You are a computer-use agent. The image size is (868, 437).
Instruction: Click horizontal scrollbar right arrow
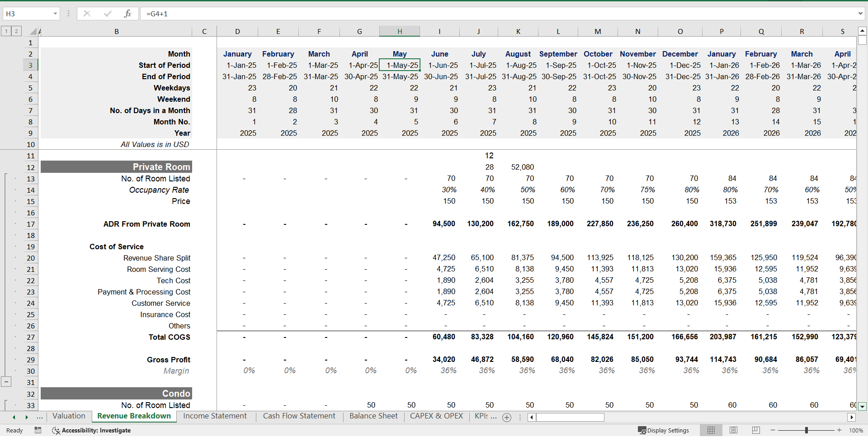point(852,417)
